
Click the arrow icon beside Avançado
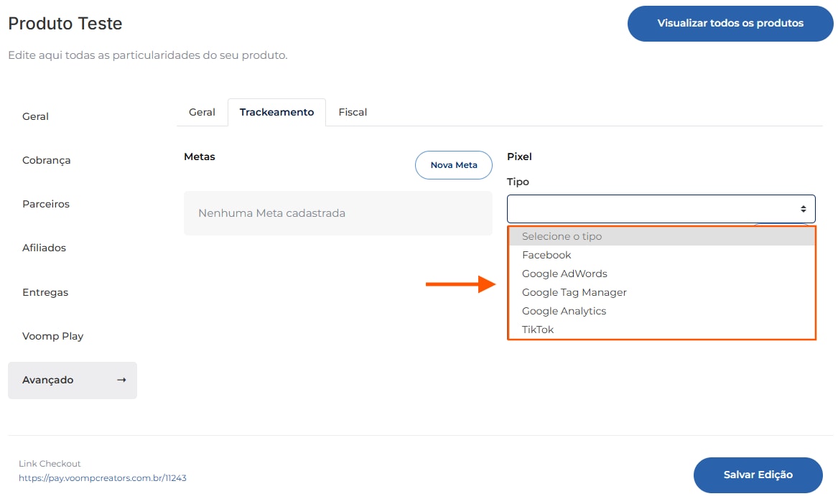121,380
